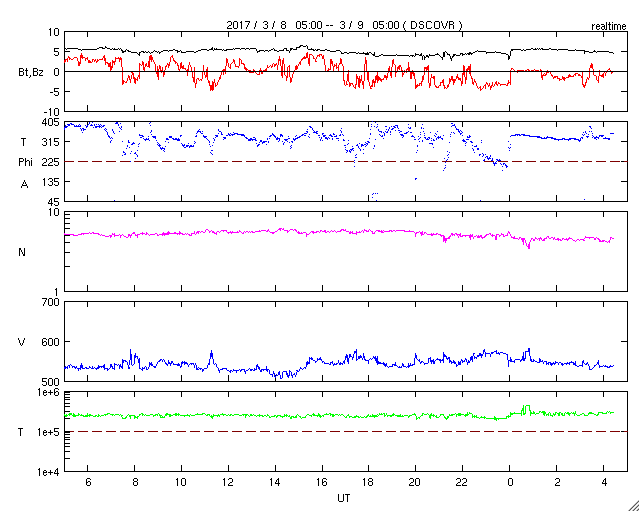This screenshot has height=512, width=640.
Task: Click the '1e+4' temperature tick label
Action: [x=49, y=472]
